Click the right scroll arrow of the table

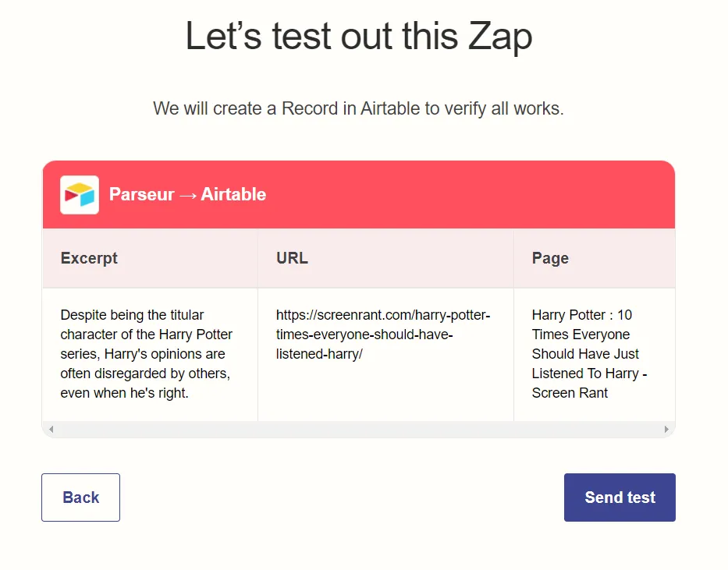point(667,429)
